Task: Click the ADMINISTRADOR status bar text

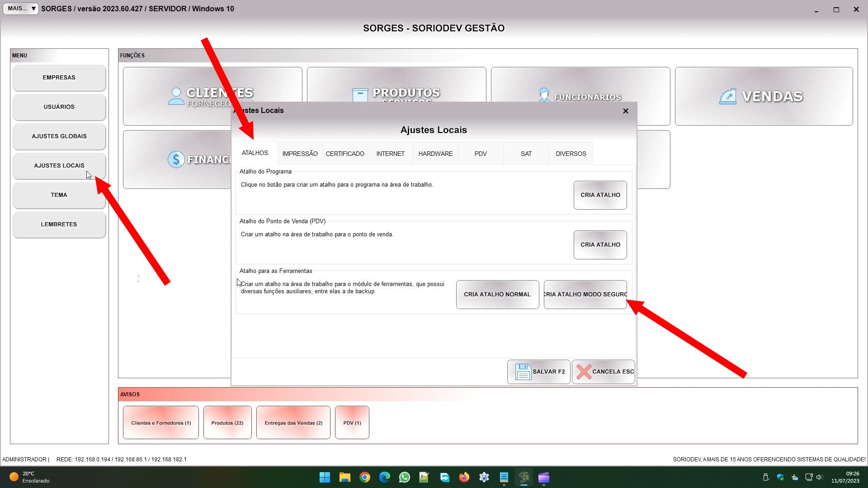Action: (24, 460)
